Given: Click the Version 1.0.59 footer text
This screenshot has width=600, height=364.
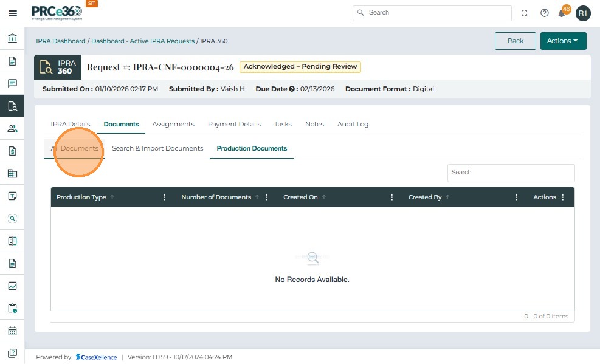Looking at the screenshot, I should [x=180, y=357].
